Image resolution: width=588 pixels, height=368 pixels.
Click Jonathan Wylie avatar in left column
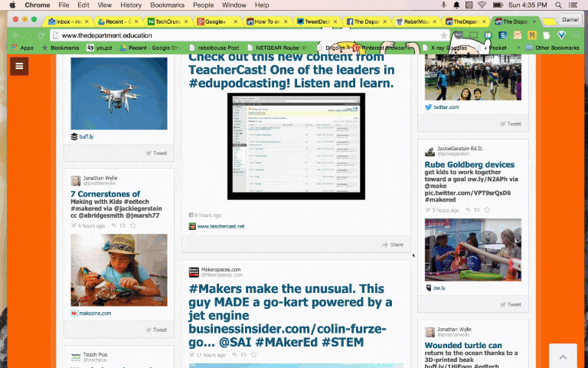point(76,181)
